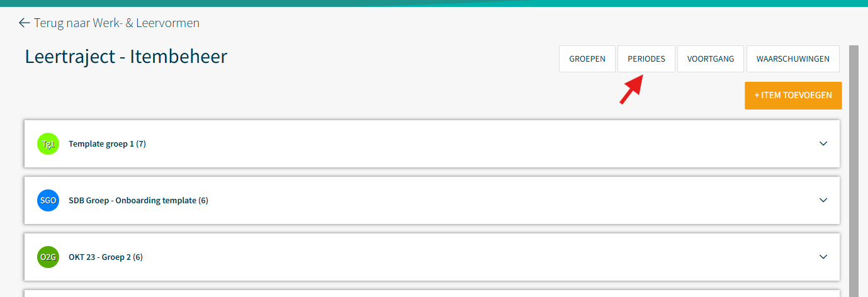Screen dimensions: 868x297
Task: Click the green O2G group avatar
Action: click(x=48, y=257)
